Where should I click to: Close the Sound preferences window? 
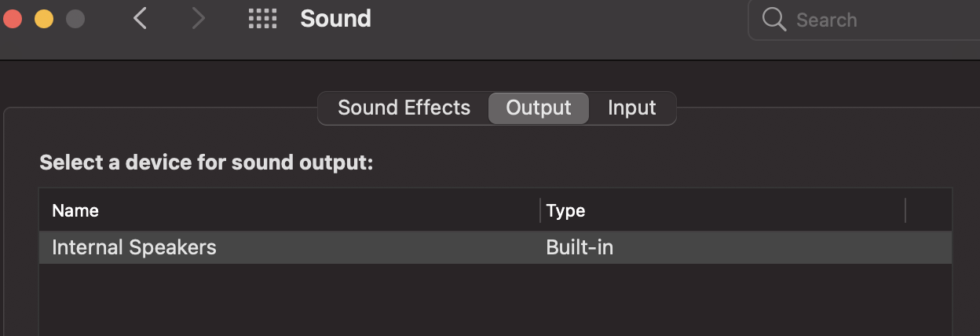(x=12, y=19)
